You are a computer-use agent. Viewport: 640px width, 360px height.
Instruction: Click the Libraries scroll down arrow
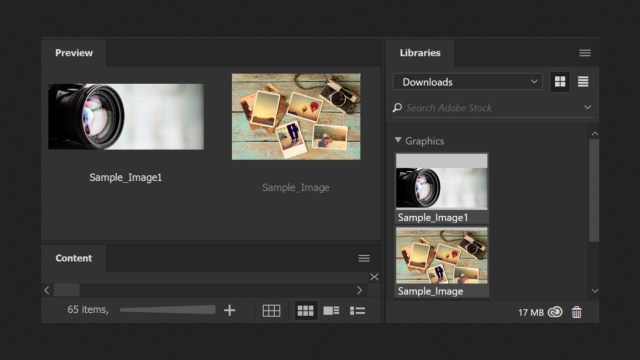click(x=595, y=291)
